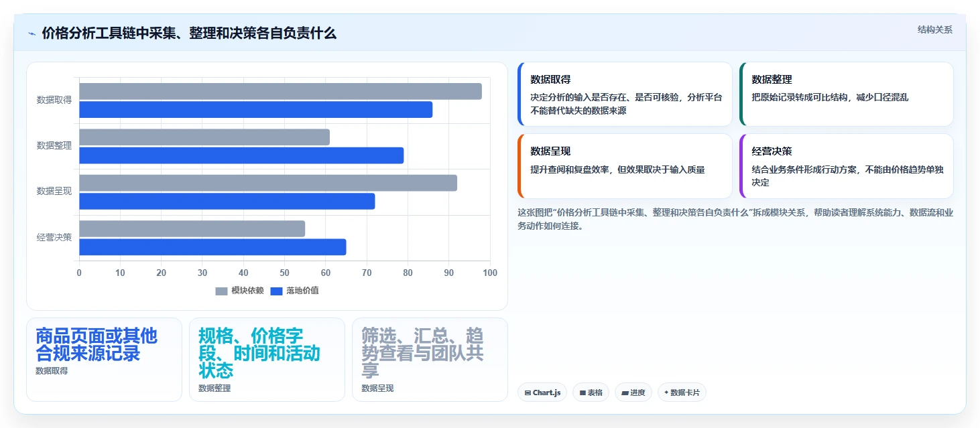Screen dimensions: 980x428
Task: Click the 数据取得 y-axis label
Action: click(54, 100)
